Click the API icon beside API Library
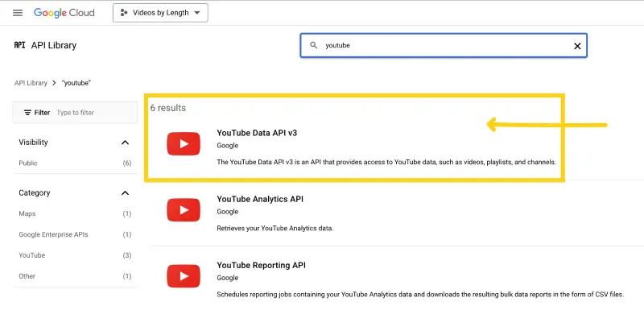Viewport: 644px width, 310px height. [x=19, y=45]
